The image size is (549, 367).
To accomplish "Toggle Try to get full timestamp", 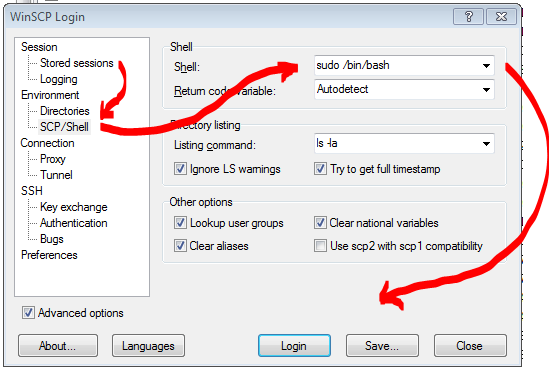I will click(x=320, y=169).
